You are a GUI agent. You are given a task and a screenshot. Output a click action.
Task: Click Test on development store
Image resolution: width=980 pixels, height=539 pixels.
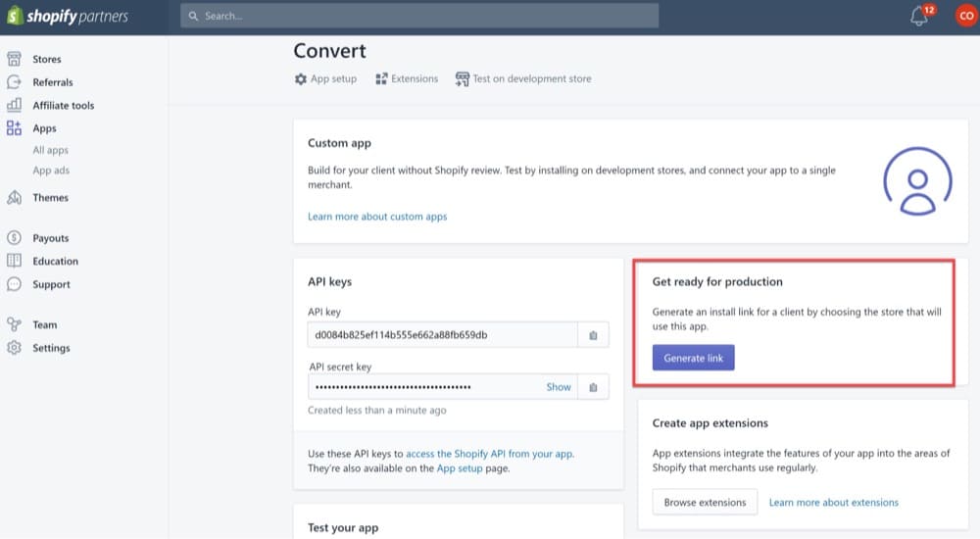[523, 78]
